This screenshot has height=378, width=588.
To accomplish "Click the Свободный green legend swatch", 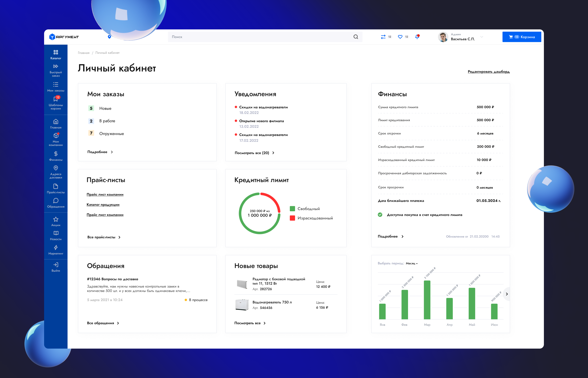I will coord(292,209).
